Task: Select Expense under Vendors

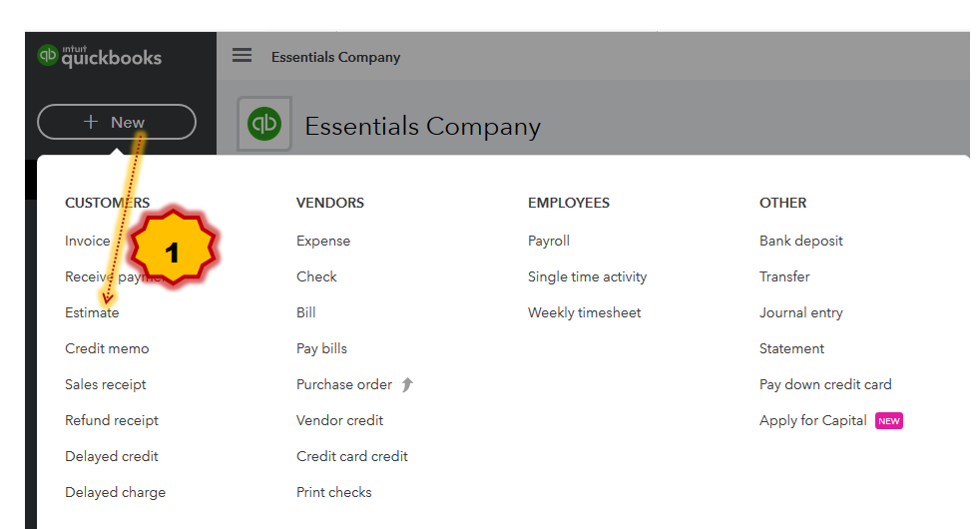Action: [323, 241]
